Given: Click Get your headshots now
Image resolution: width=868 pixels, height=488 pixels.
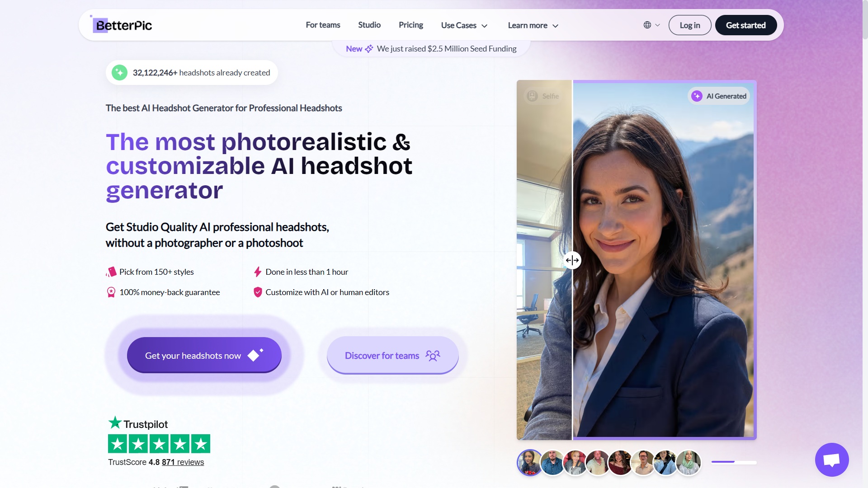Looking at the screenshot, I should click(204, 356).
